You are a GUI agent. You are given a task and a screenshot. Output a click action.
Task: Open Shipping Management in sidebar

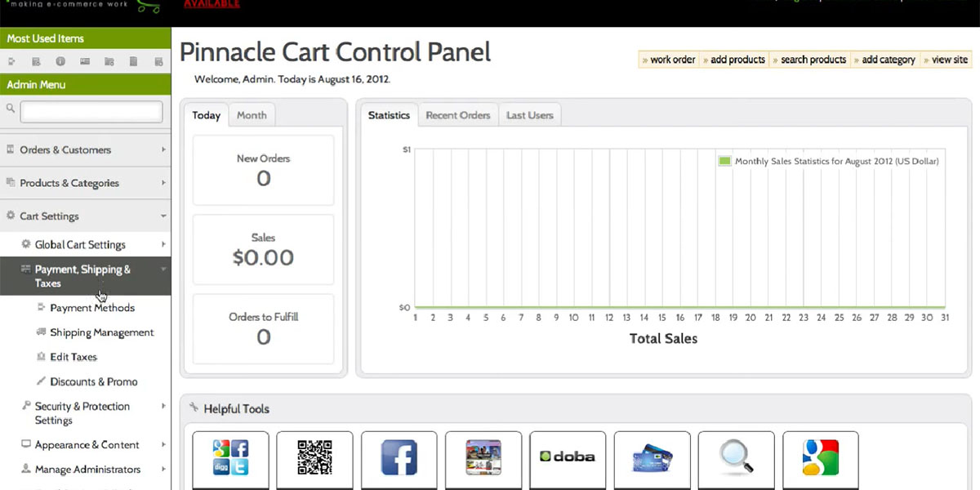[101, 333]
